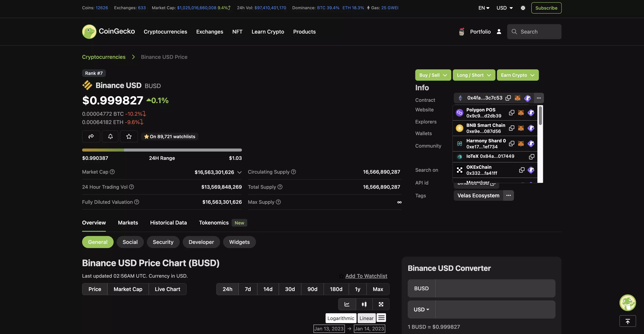
Task: Expand the Market Cap chevron
Action: tap(239, 172)
